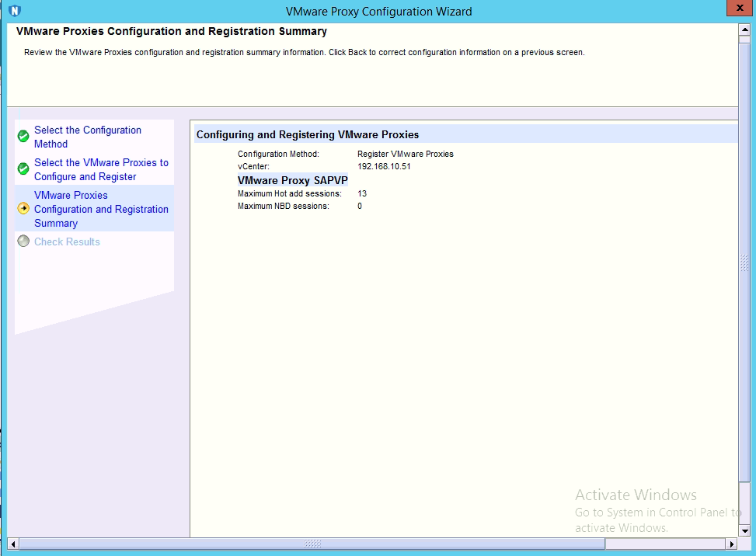Click green checkmark beside Select the VMware Proxies step
Viewport: 756px width, 556px height.
[23, 169]
